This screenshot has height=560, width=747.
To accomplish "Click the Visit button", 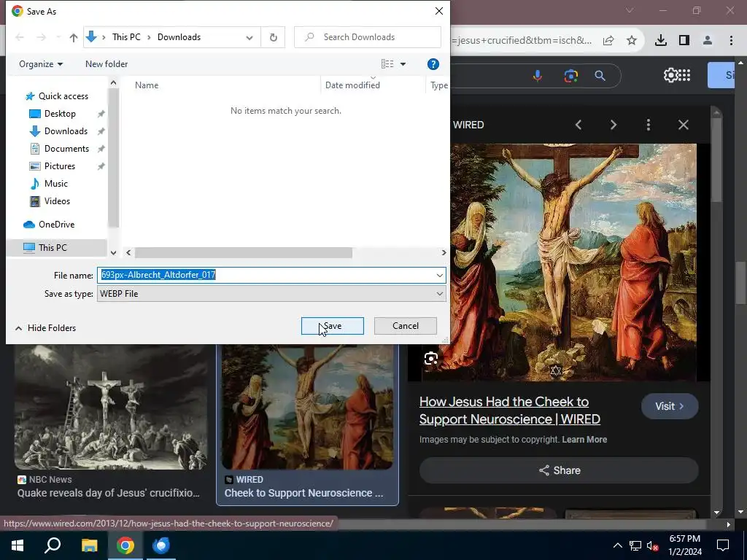I will click(x=670, y=406).
